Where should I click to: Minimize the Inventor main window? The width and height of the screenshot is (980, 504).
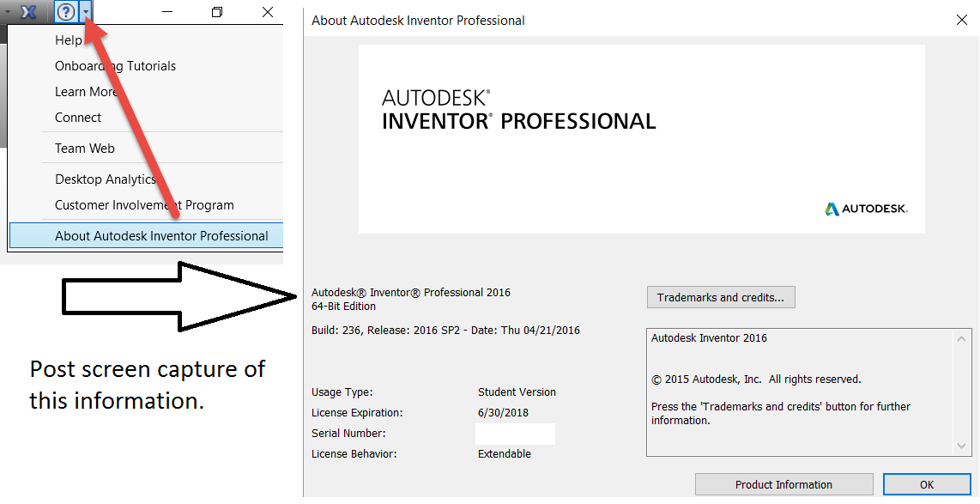(166, 11)
